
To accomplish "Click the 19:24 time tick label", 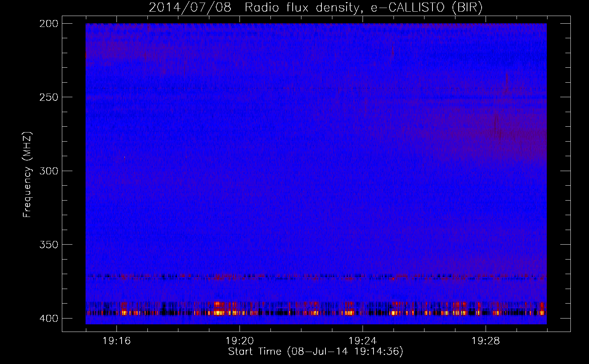I will (x=363, y=341).
